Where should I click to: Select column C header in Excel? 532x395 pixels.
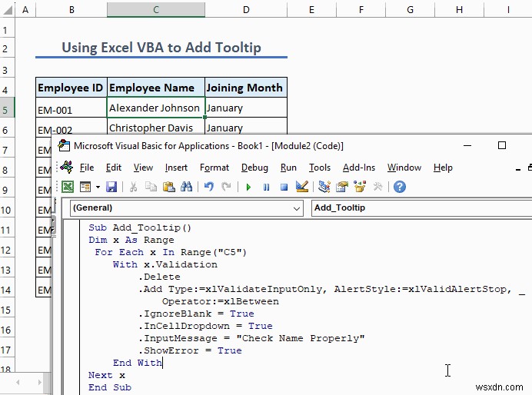click(x=156, y=9)
